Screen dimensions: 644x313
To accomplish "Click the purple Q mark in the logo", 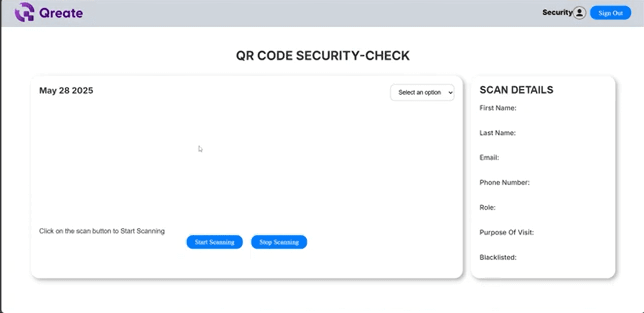I will coord(24,12).
